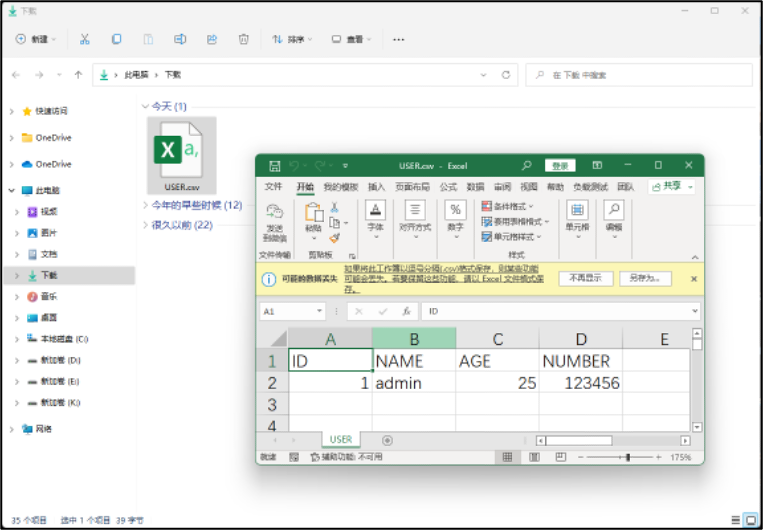Select the row 2 header
Screen dimensions: 764x530
(x=272, y=383)
